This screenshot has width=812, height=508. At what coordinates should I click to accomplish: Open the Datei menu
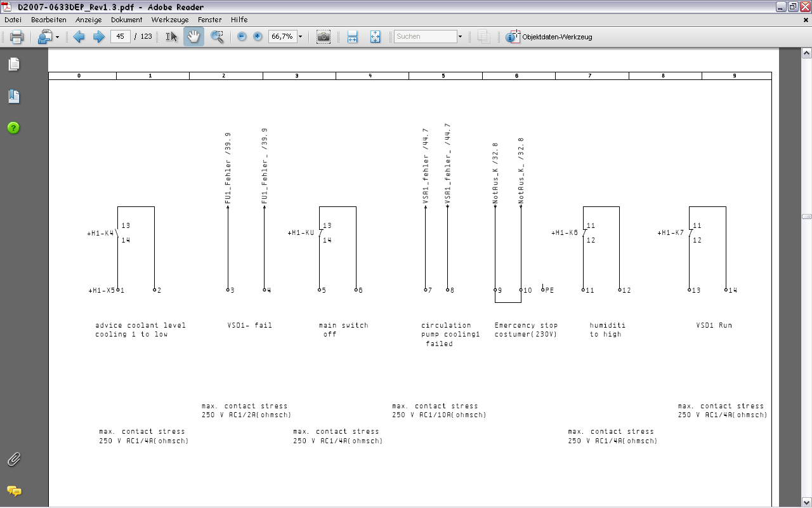[x=13, y=20]
